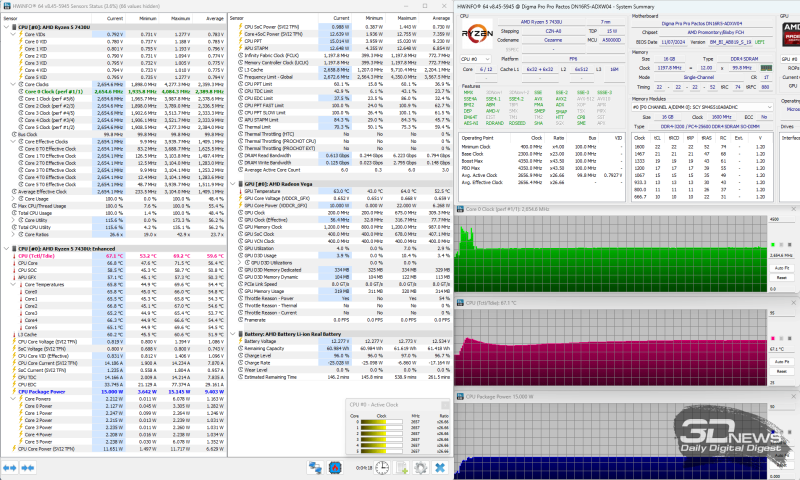Select the GPU Temperature row

tap(340, 191)
